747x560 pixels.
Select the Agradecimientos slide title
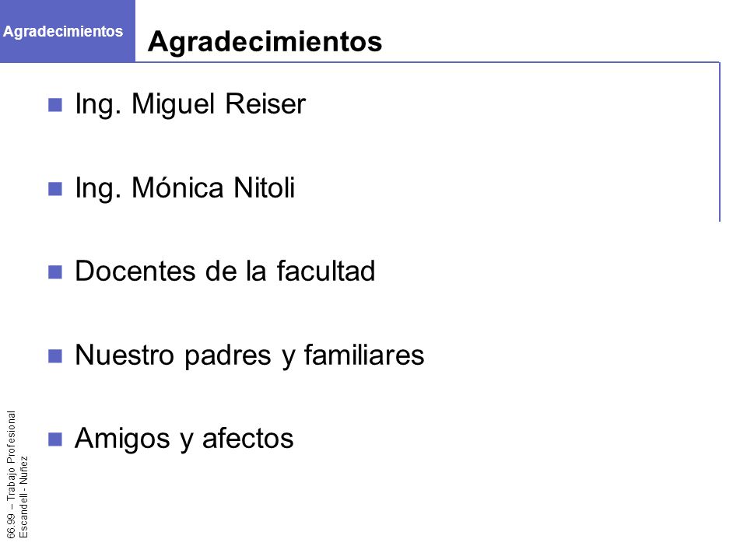(265, 41)
